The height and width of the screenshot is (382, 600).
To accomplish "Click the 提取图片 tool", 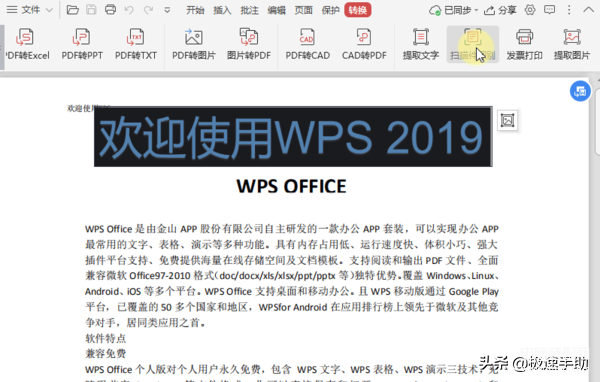I will coord(572,44).
